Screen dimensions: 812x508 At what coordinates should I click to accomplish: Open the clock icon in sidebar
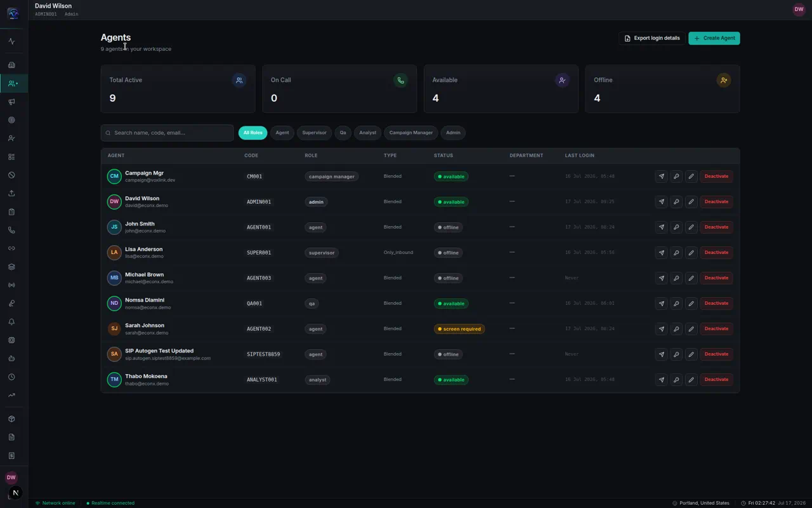[x=11, y=377]
